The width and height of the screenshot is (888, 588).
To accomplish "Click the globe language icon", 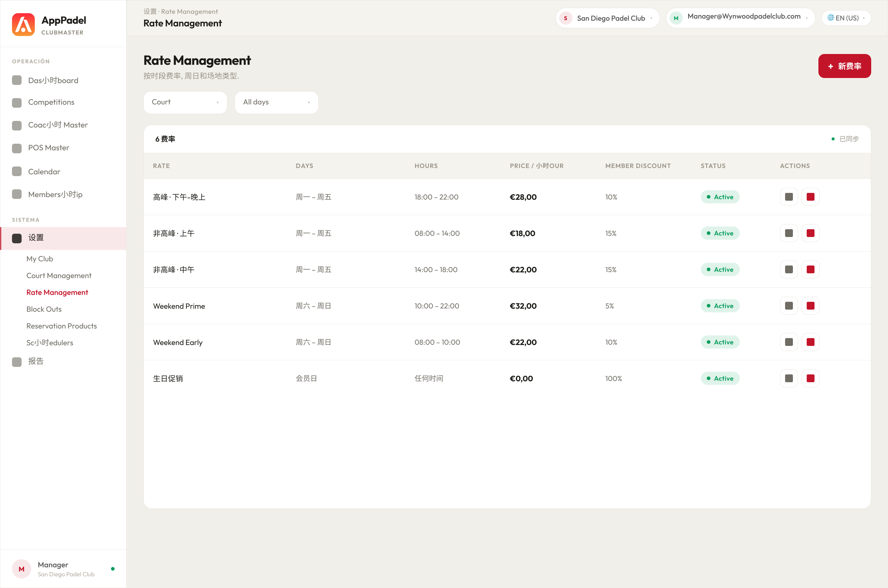I will [x=831, y=18].
